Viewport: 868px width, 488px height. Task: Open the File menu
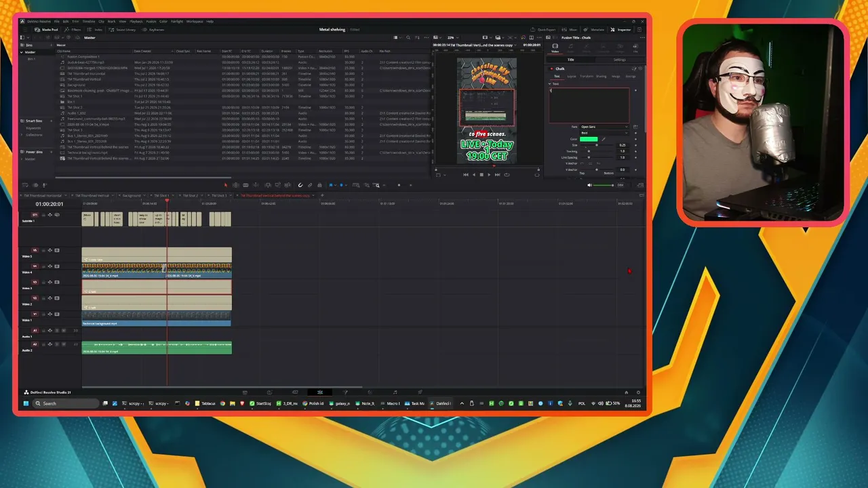57,22
